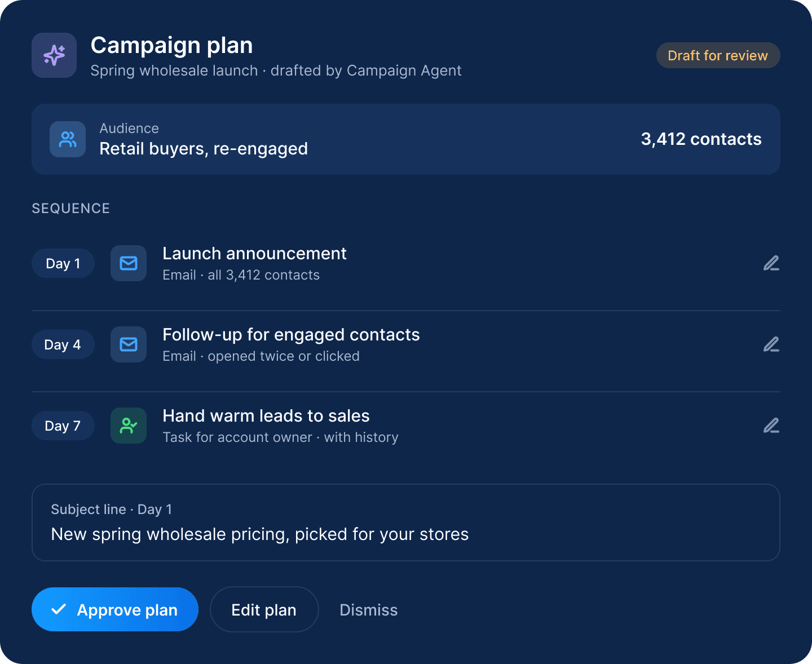Click the 'Subject line · Day 1' label
This screenshot has height=664, width=812.
click(x=112, y=510)
